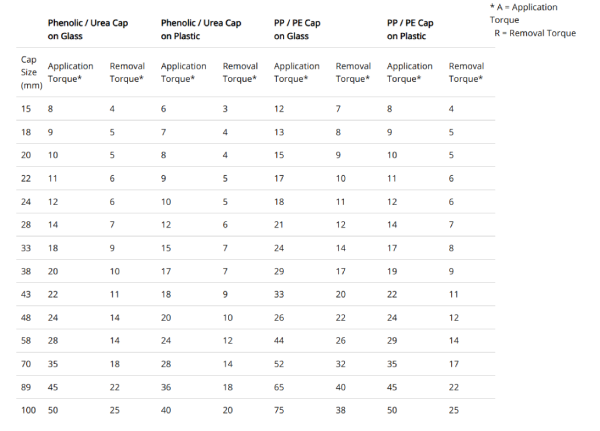
Task: Click the cap size 43 row label
Action: 27,293
